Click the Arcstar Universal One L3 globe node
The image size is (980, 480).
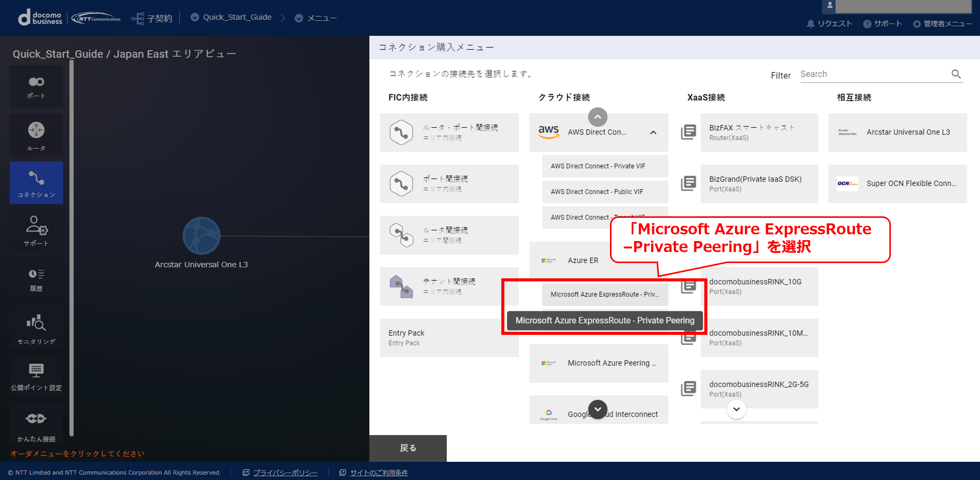pyautogui.click(x=201, y=236)
